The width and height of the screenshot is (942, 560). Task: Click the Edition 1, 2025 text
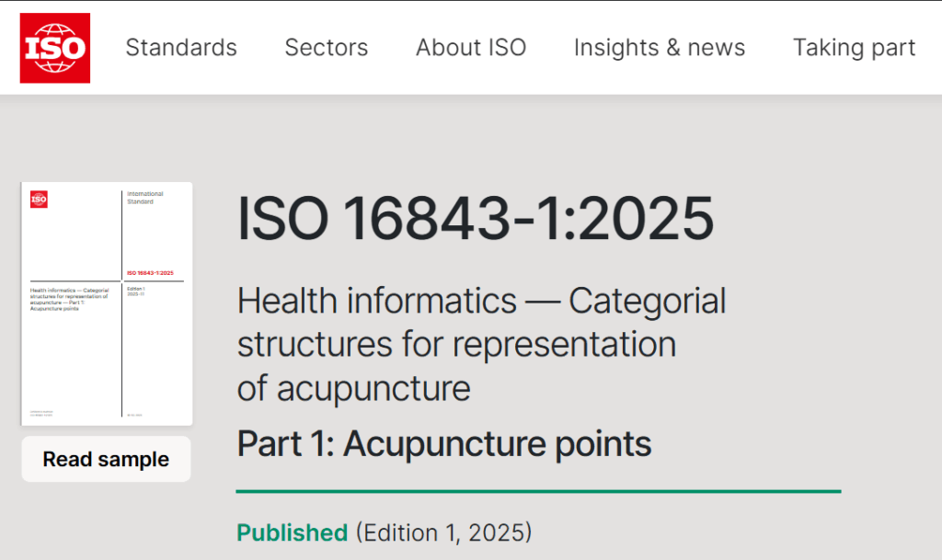443,532
